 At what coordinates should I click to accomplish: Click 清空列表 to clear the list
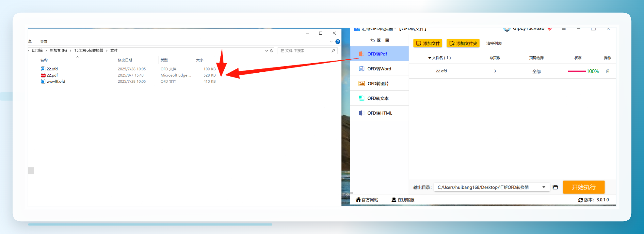click(x=494, y=43)
